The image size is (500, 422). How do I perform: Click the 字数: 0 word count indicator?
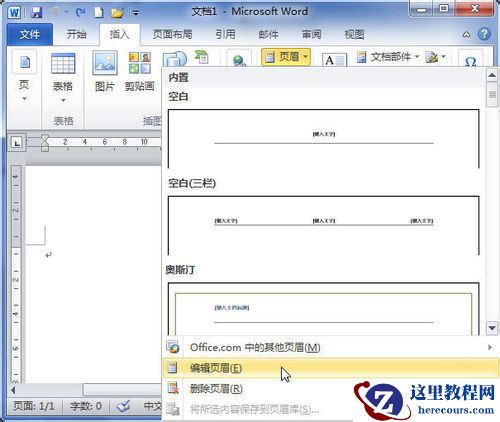tap(86, 406)
